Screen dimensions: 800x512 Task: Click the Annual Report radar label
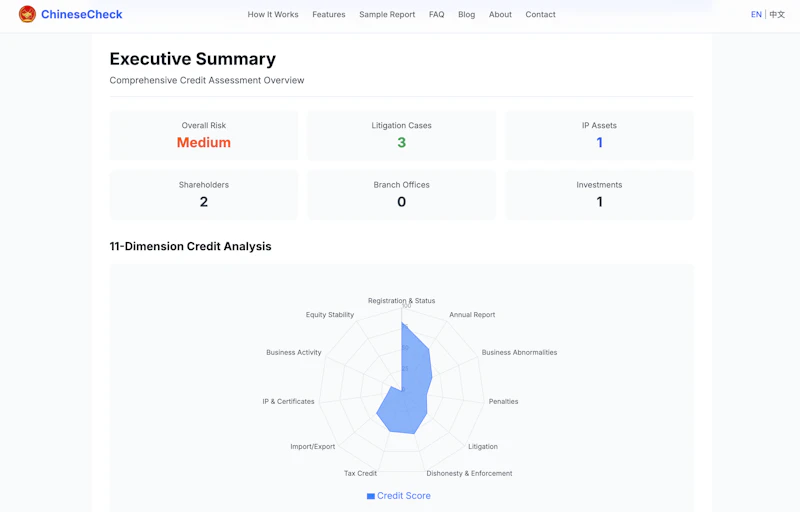pos(472,315)
